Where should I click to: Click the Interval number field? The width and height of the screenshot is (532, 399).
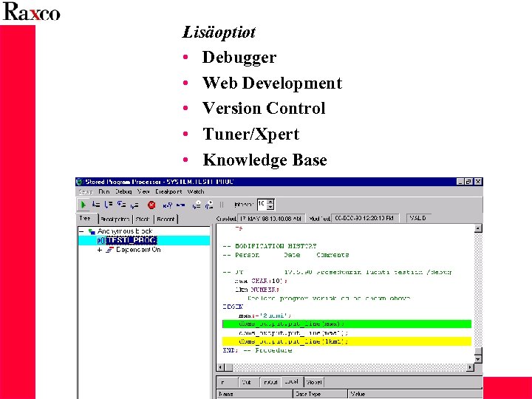(x=262, y=204)
